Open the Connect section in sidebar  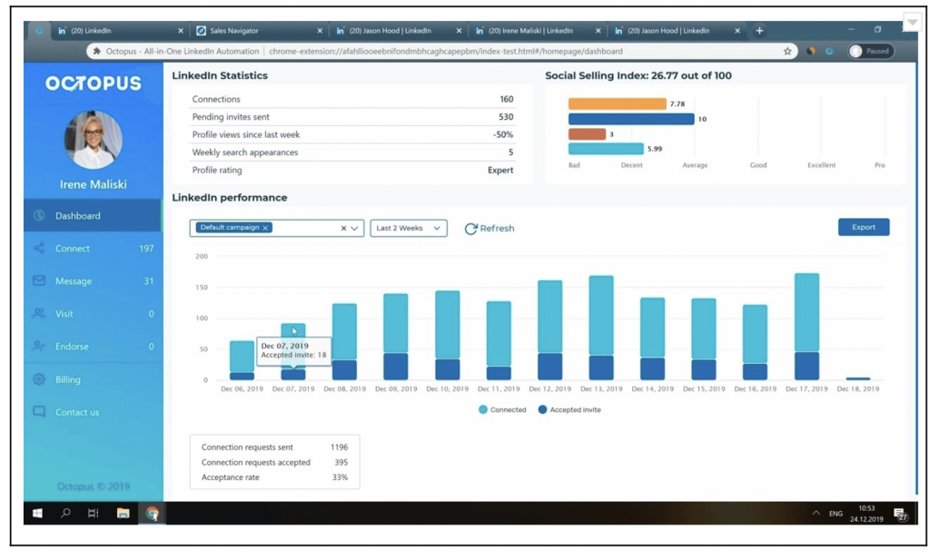[x=93, y=249]
